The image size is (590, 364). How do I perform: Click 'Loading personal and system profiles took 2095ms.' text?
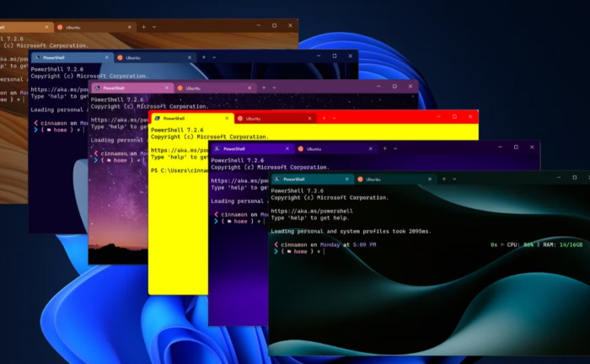351,232
